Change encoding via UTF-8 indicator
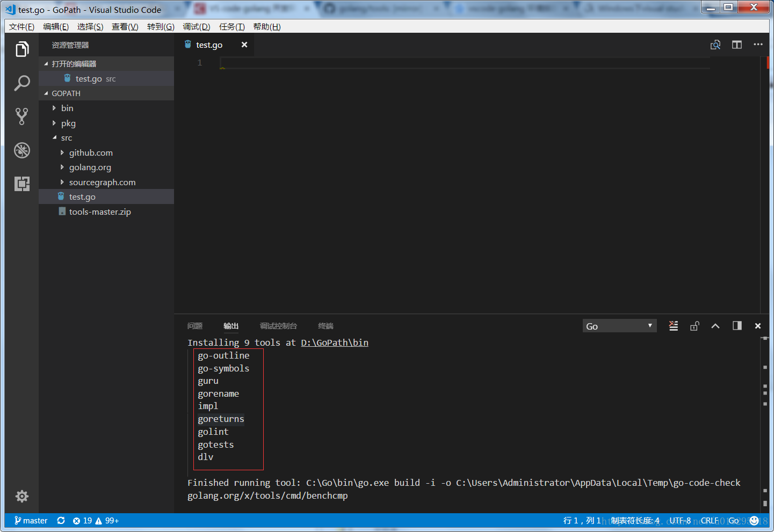 click(x=680, y=521)
